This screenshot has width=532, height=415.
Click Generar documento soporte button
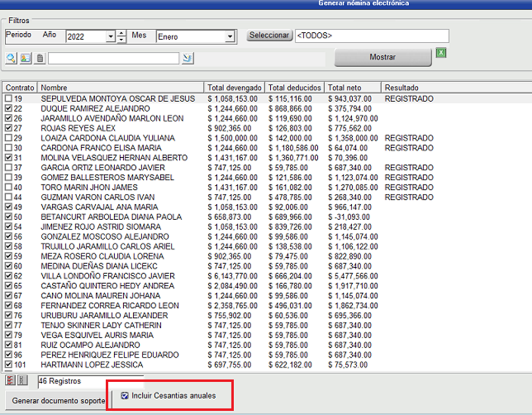coord(58,400)
